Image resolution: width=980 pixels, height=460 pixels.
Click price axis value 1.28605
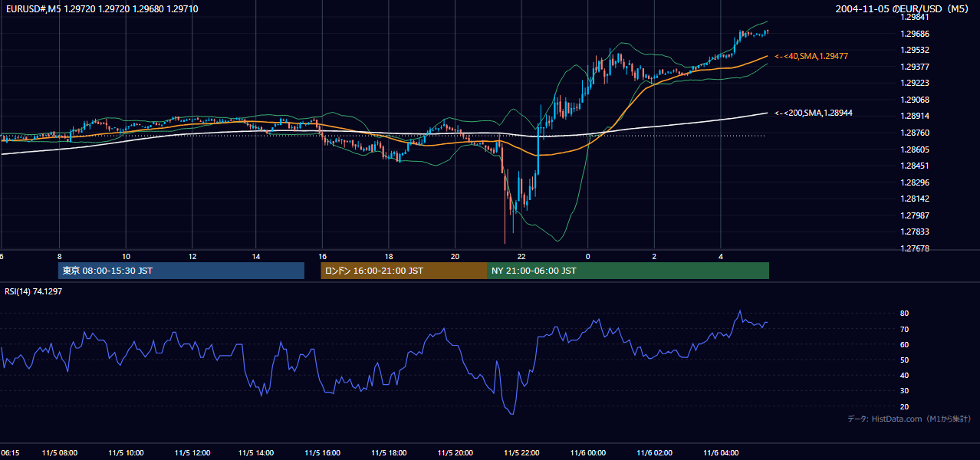click(916, 149)
